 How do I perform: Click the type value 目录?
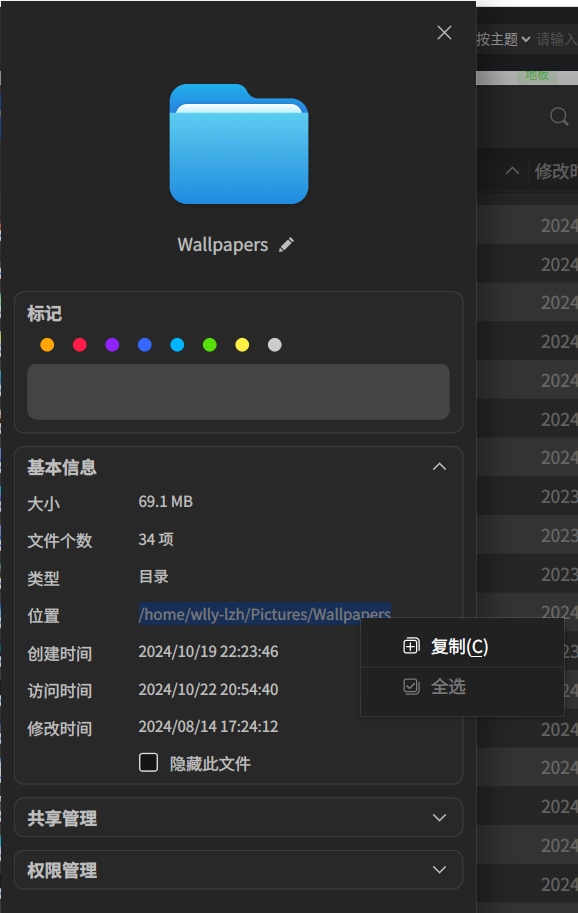154,576
